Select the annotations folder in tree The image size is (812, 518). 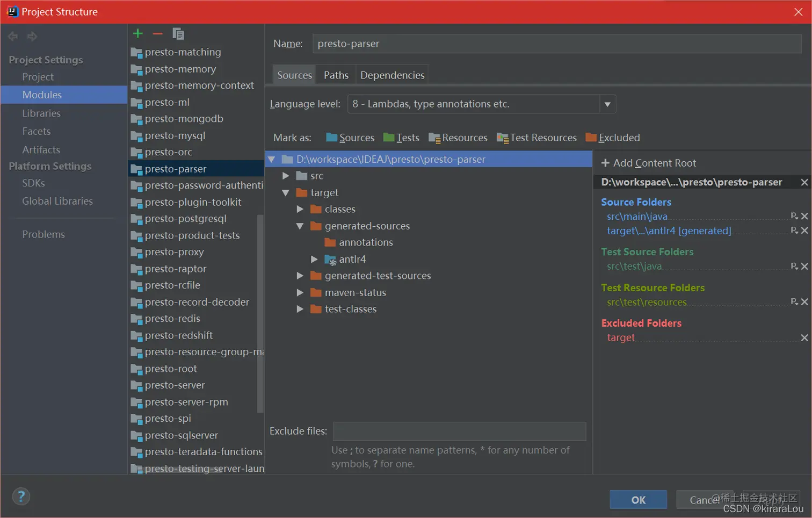click(x=366, y=242)
